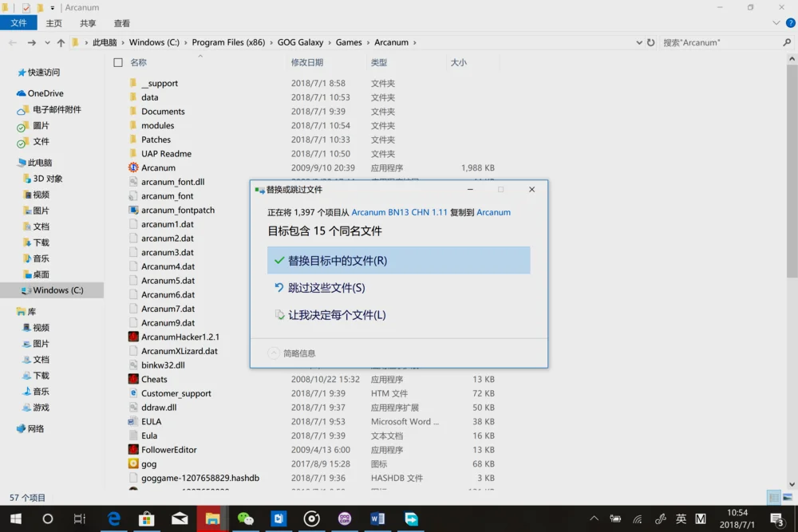798x532 pixels.
Task: Open the Arcanum application file
Action: coord(158,167)
